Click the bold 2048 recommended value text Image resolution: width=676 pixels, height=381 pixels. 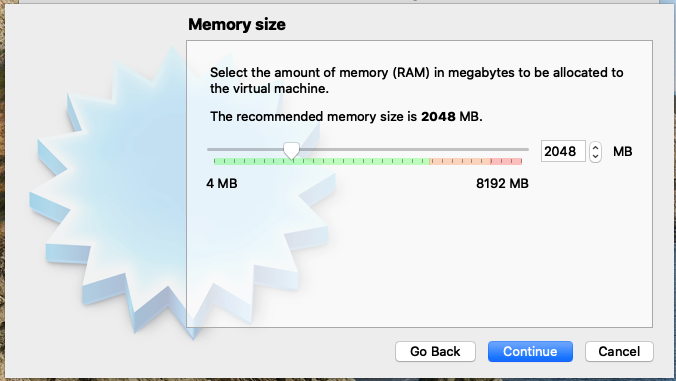[438, 116]
